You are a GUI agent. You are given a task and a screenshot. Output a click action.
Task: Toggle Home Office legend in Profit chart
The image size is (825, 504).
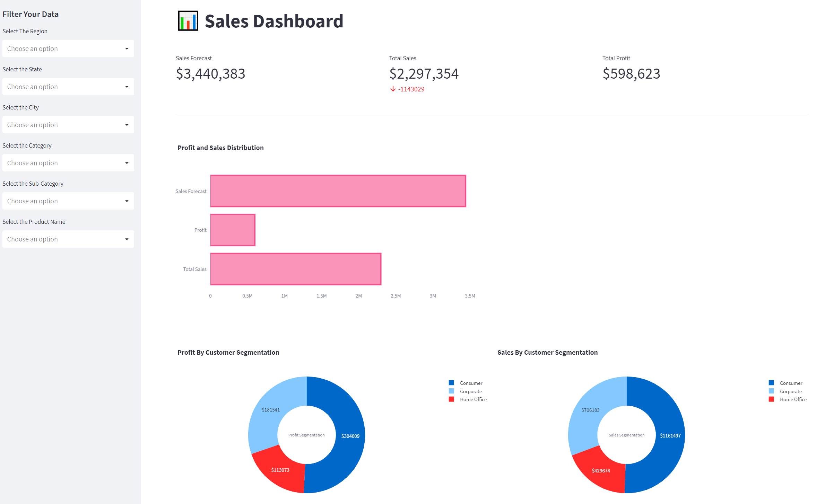coord(473,399)
